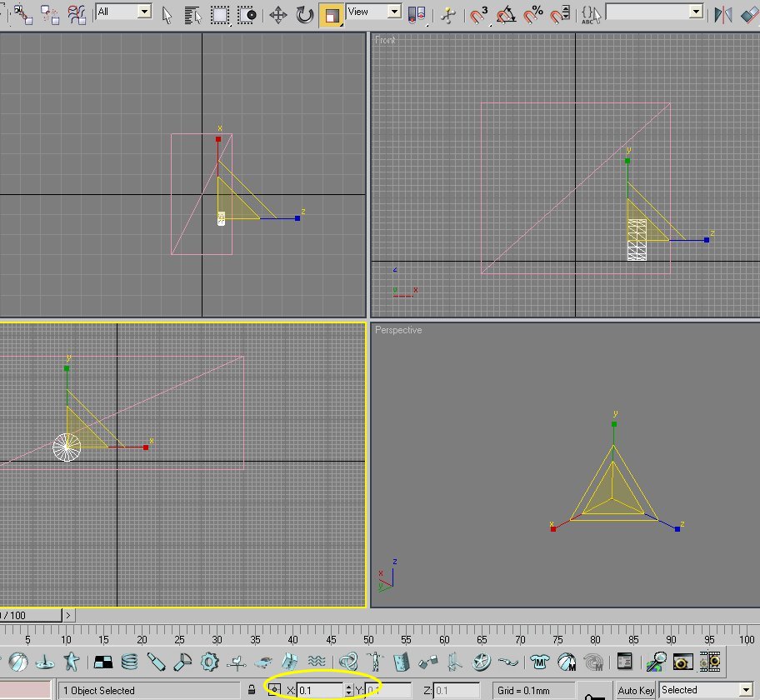Click the Mirror tool icon
The image size is (760, 700).
point(723,13)
